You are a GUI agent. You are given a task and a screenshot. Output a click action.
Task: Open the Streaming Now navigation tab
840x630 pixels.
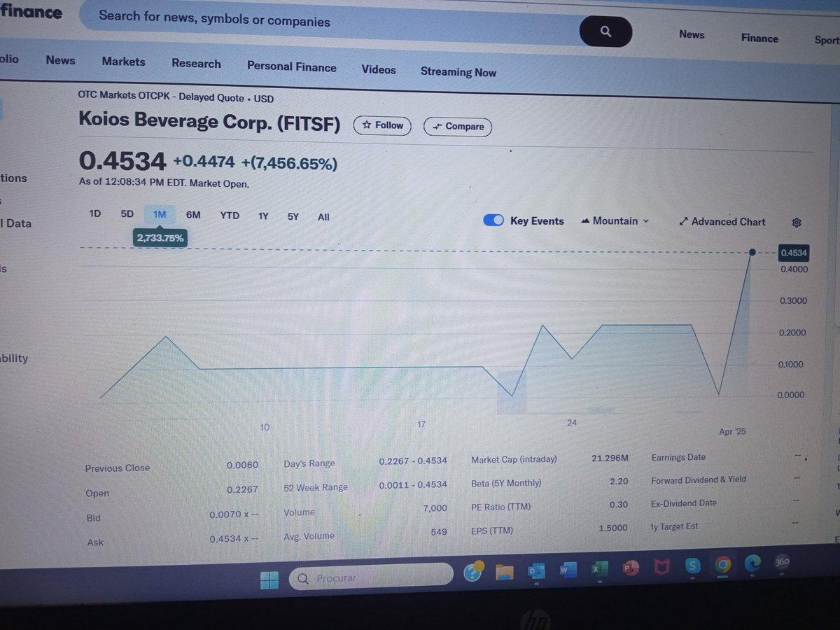tap(458, 71)
